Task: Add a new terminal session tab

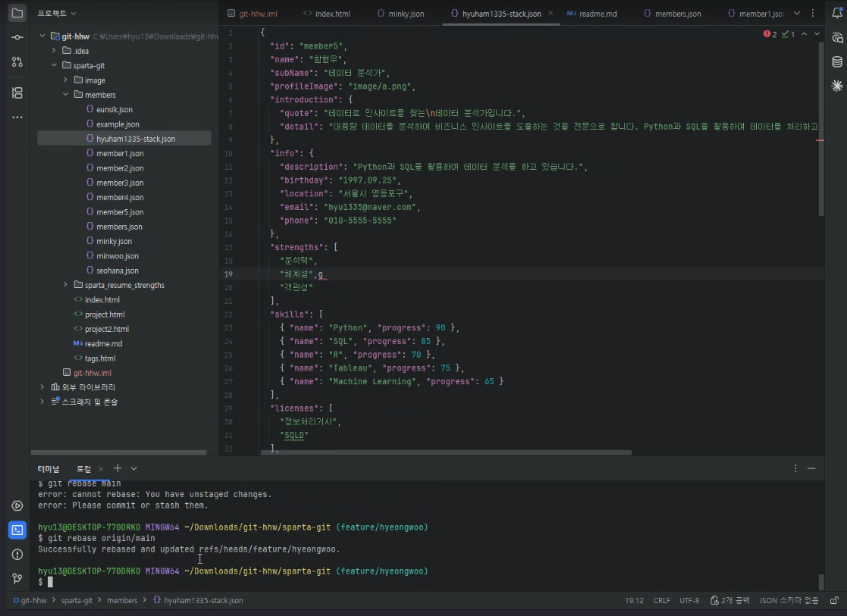Action: [x=118, y=468]
